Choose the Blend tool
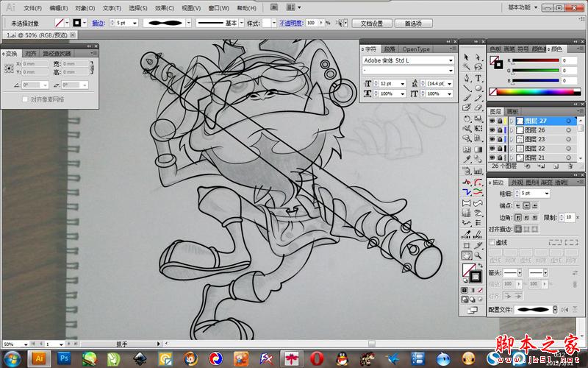Image resolution: width=588 pixels, height=368 pixels. (478, 160)
